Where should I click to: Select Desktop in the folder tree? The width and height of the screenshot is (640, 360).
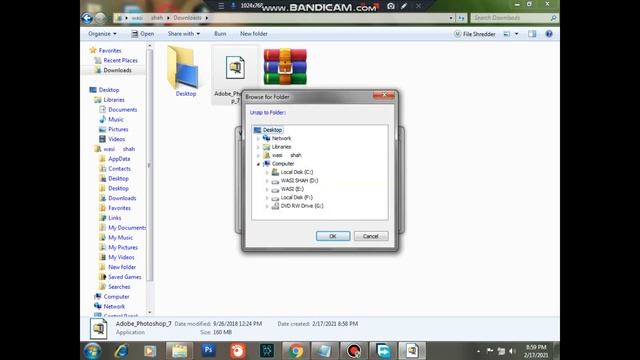point(272,130)
